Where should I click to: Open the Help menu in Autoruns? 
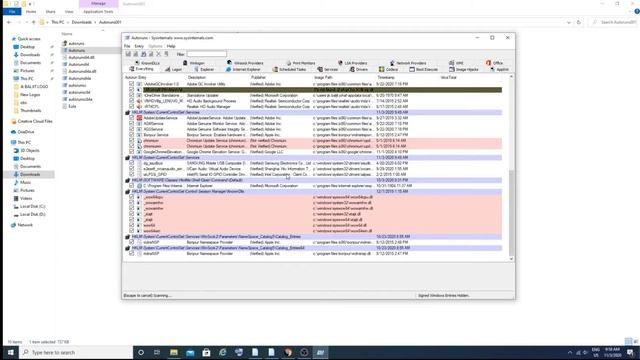coord(171,46)
